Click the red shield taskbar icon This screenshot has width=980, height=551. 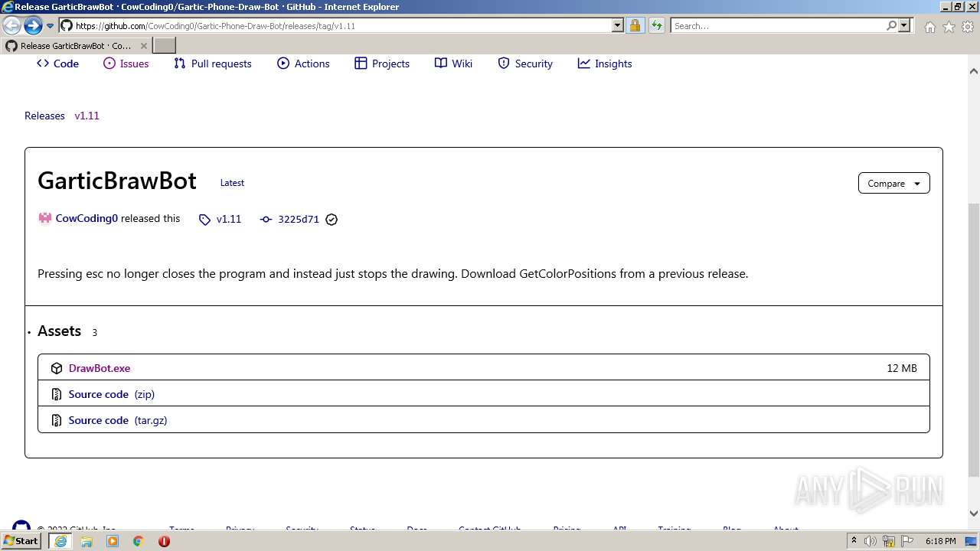pos(164,541)
